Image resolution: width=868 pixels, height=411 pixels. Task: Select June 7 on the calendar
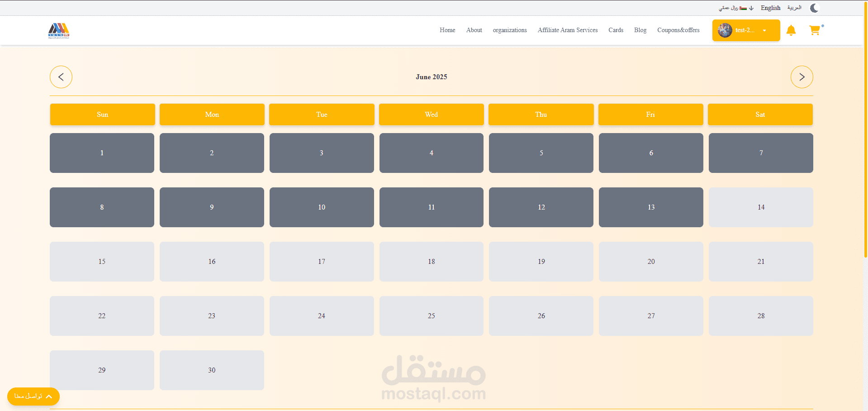tap(761, 153)
